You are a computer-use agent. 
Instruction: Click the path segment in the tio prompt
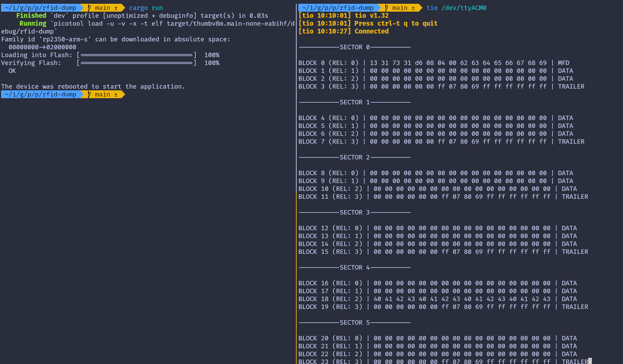tap(338, 8)
